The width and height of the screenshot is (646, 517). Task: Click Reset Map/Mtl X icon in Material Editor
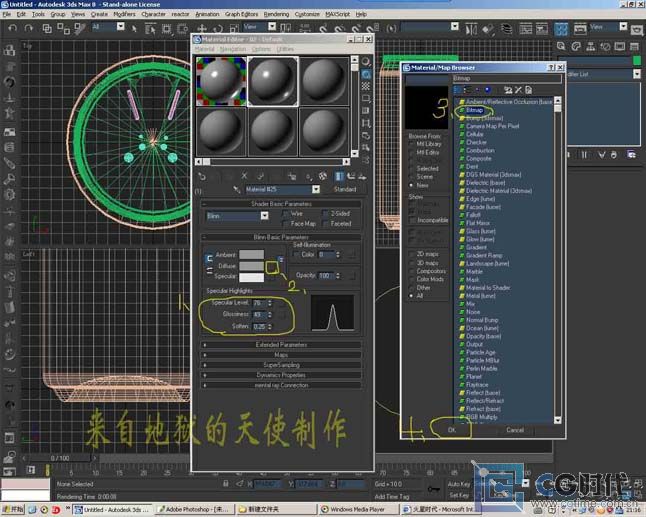[x=244, y=176]
